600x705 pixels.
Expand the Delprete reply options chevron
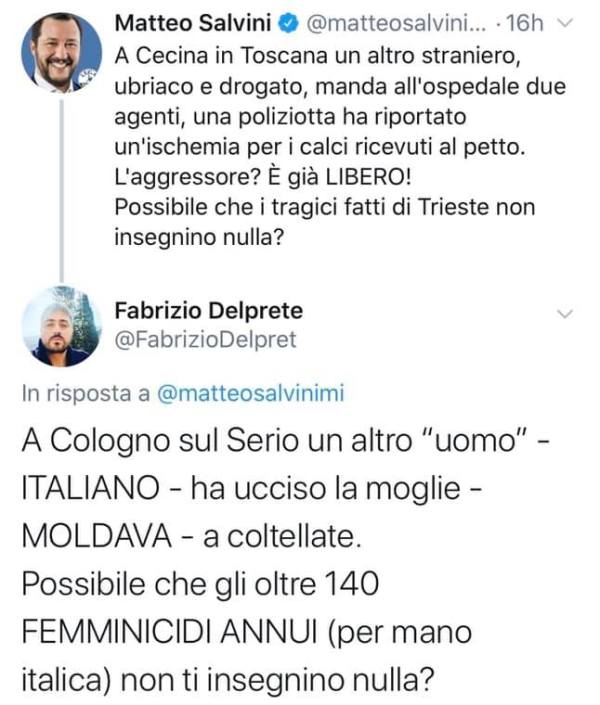564,314
